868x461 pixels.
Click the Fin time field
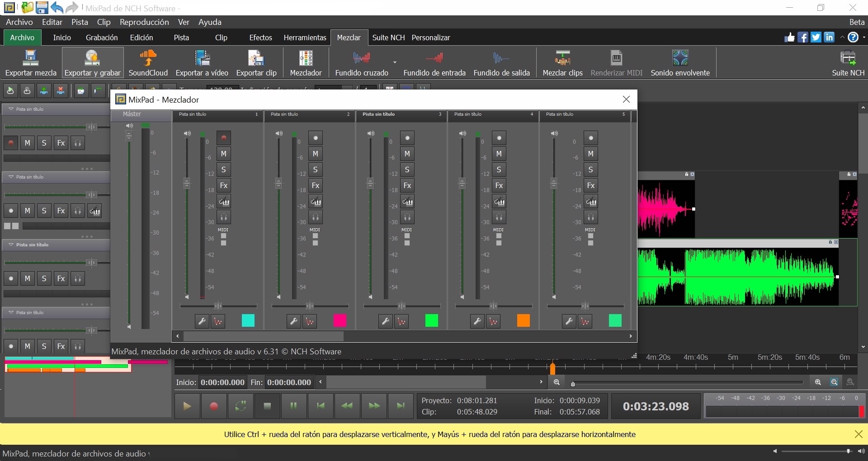click(288, 382)
